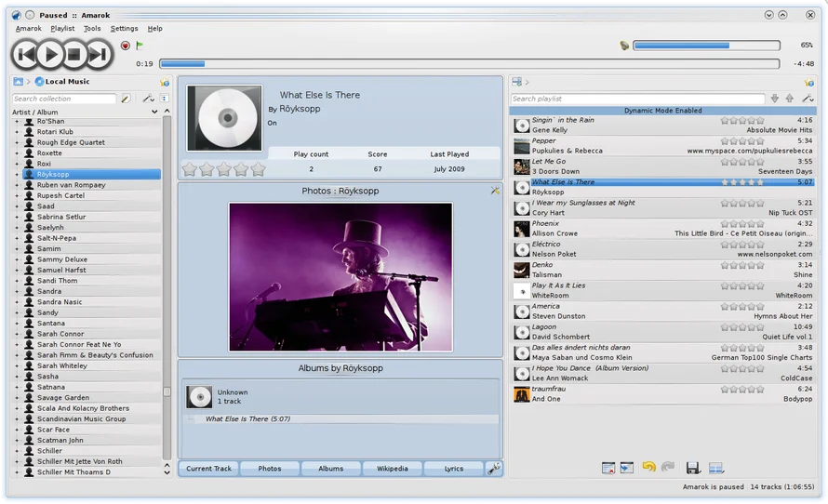Skip to the previous track
The width and height of the screenshot is (828, 504).
pos(25,54)
